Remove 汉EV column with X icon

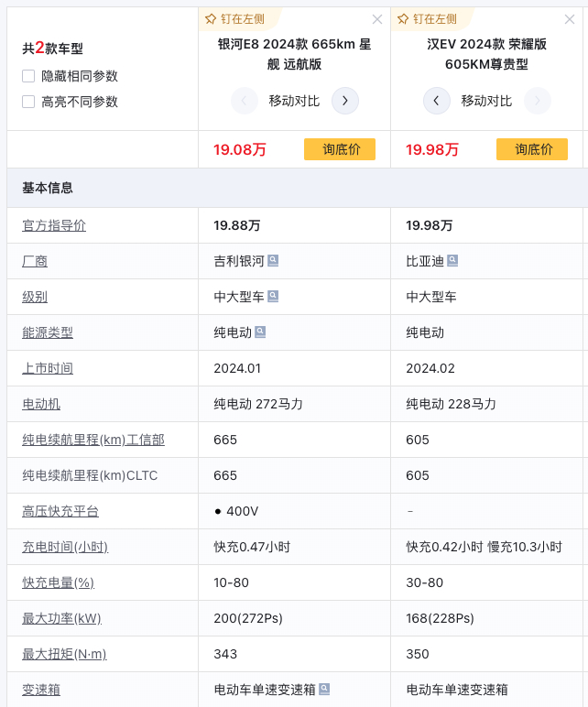570,19
